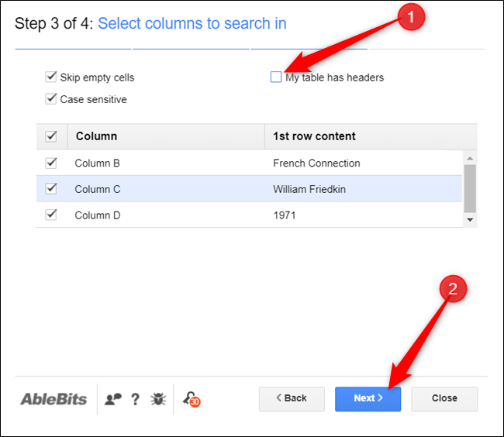Image resolution: width=504 pixels, height=437 pixels.
Task: Click the Close button
Action: click(x=444, y=398)
